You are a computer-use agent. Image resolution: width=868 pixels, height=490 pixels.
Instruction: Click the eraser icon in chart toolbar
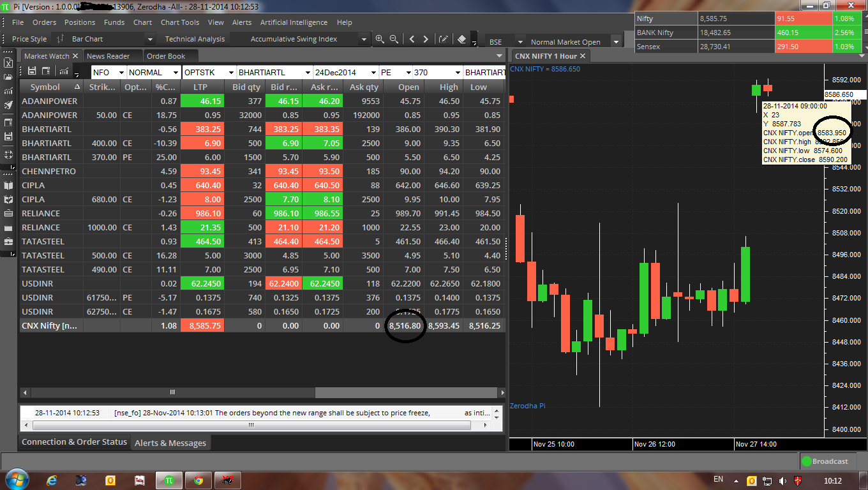point(462,39)
